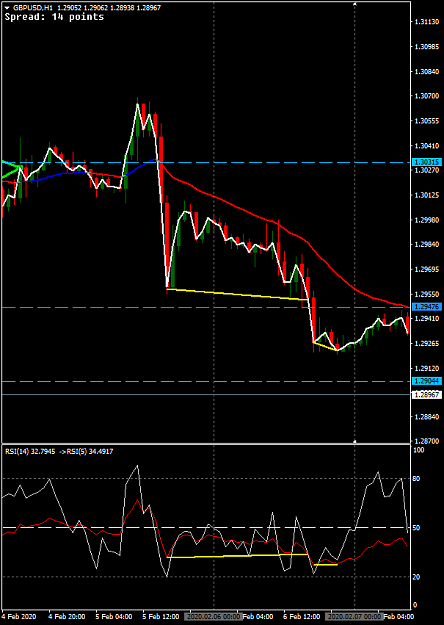Click the Spread: 14 points label
Viewport: 444px width, 625px height.
coord(54,17)
